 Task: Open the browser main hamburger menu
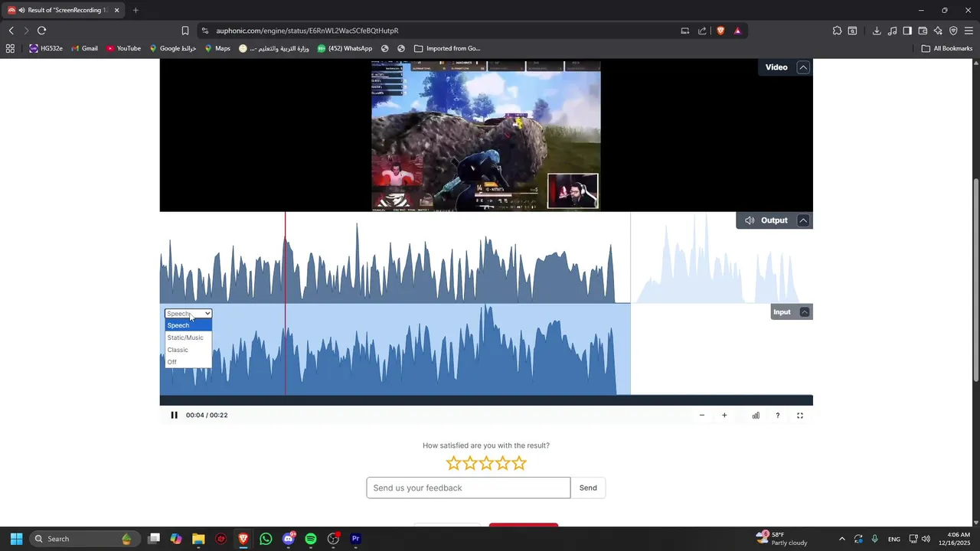click(x=969, y=31)
